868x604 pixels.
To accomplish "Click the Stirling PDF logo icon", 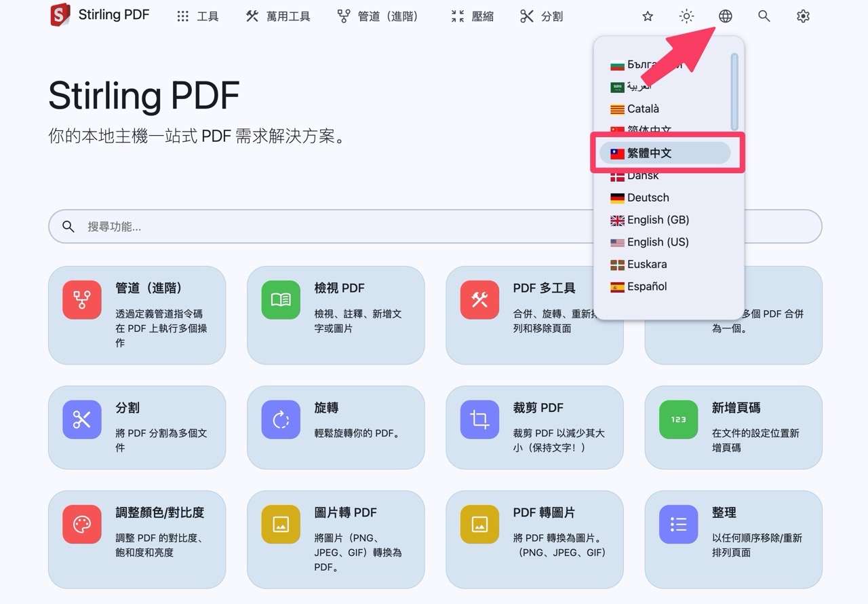I will click(60, 15).
